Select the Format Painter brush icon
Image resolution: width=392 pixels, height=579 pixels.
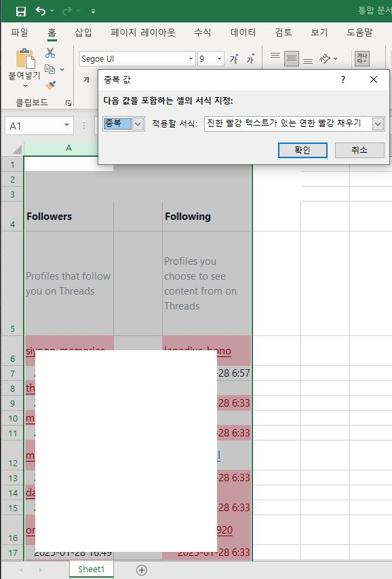point(51,86)
